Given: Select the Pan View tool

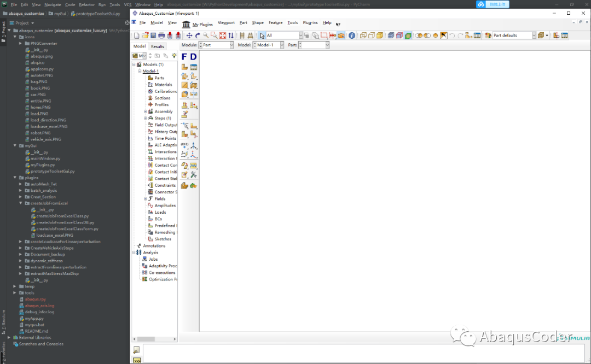Looking at the screenshot, I should pos(189,36).
